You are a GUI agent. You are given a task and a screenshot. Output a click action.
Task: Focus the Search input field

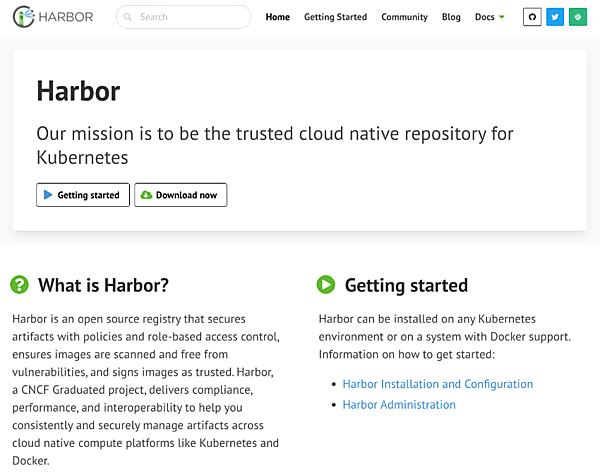190,17
